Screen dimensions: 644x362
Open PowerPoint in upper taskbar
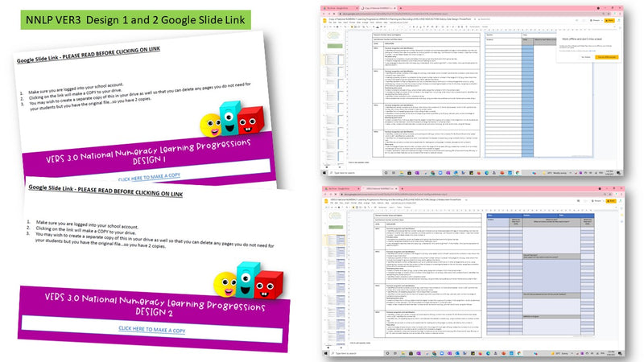pos(502,173)
